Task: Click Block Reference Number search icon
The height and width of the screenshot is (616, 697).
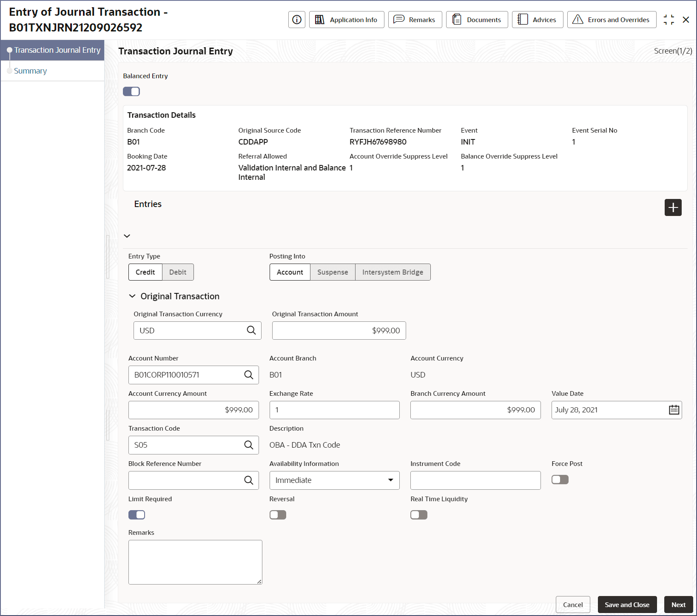Action: 249,480
